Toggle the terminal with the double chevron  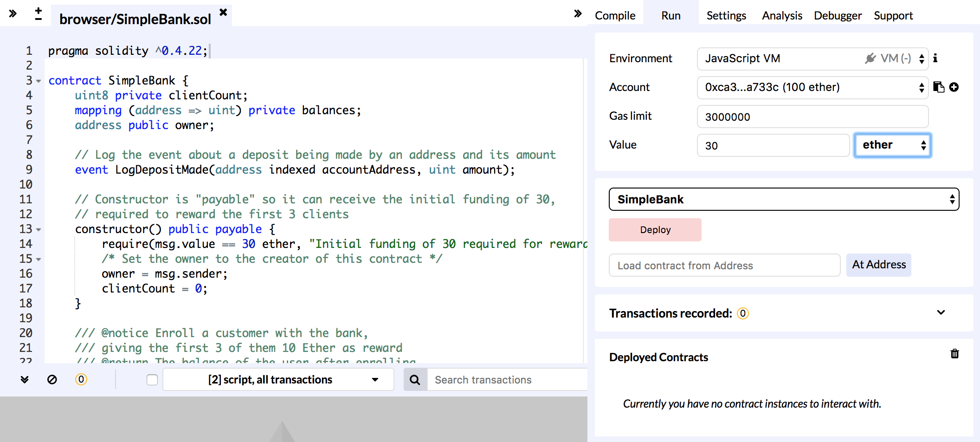coord(24,379)
